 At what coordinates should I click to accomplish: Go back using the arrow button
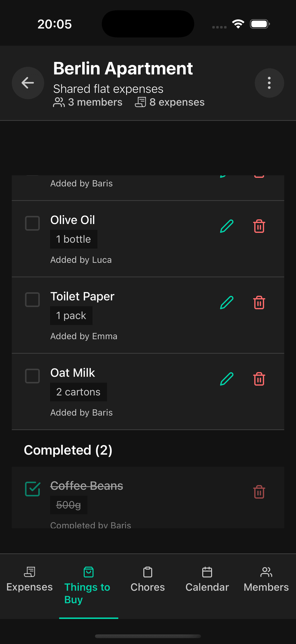click(28, 83)
